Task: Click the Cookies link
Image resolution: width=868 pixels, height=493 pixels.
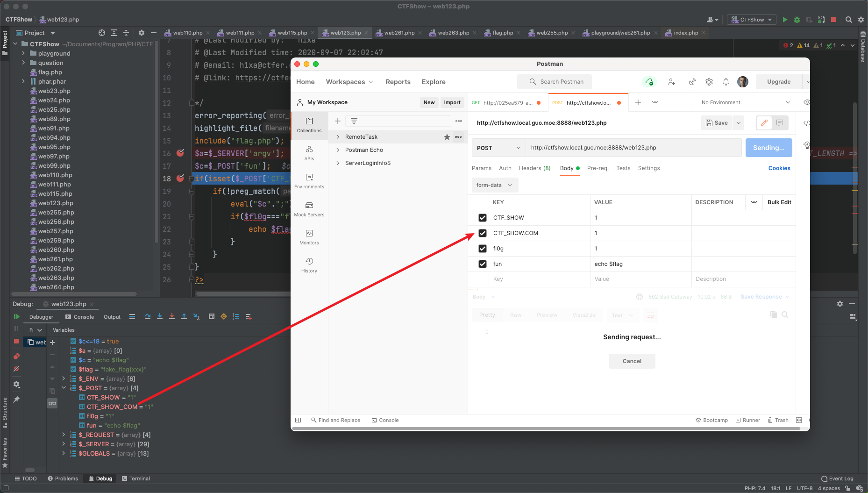Action: tap(779, 168)
